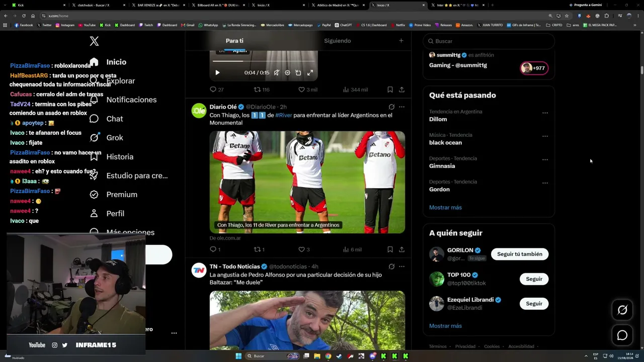Viewport: 644px width, 362px height.
Task: Click the #River hashtag link
Action: pyautogui.click(x=284, y=115)
